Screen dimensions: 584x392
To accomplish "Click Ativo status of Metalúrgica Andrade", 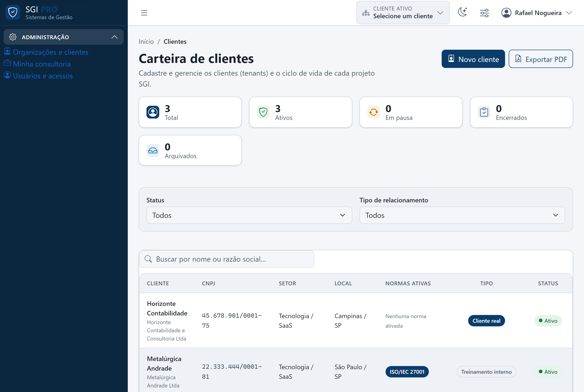I will coord(548,372).
